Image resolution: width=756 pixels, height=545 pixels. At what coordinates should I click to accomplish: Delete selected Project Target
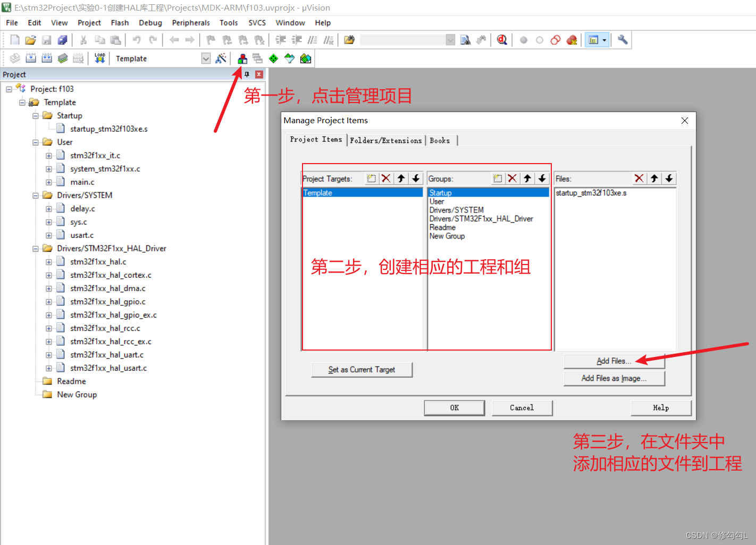386,178
